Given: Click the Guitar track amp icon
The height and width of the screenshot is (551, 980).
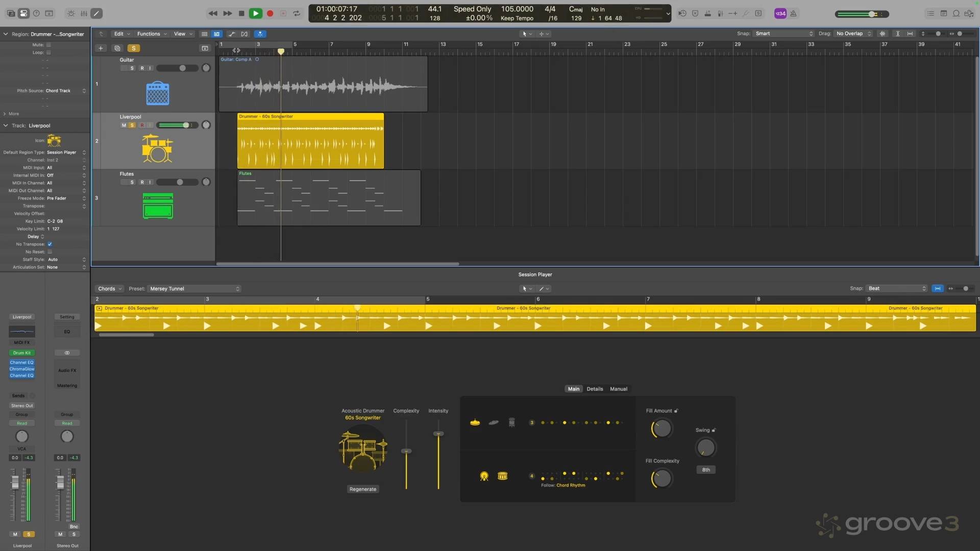Looking at the screenshot, I should 158,93.
